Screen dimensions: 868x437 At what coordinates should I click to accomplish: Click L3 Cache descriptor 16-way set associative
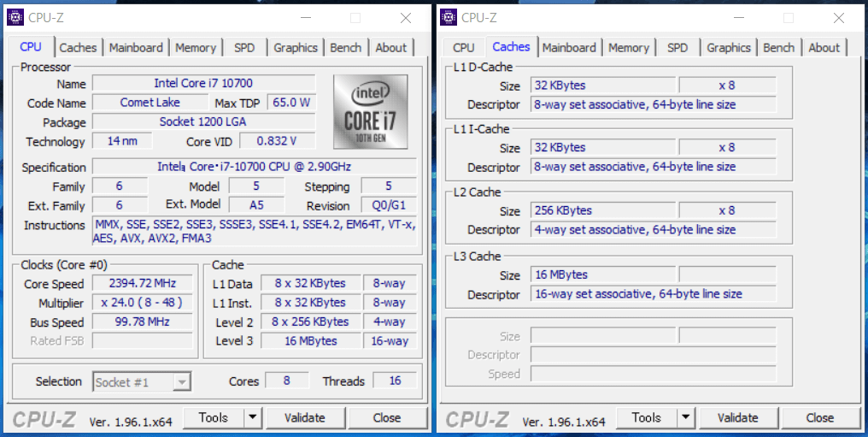coord(654,293)
